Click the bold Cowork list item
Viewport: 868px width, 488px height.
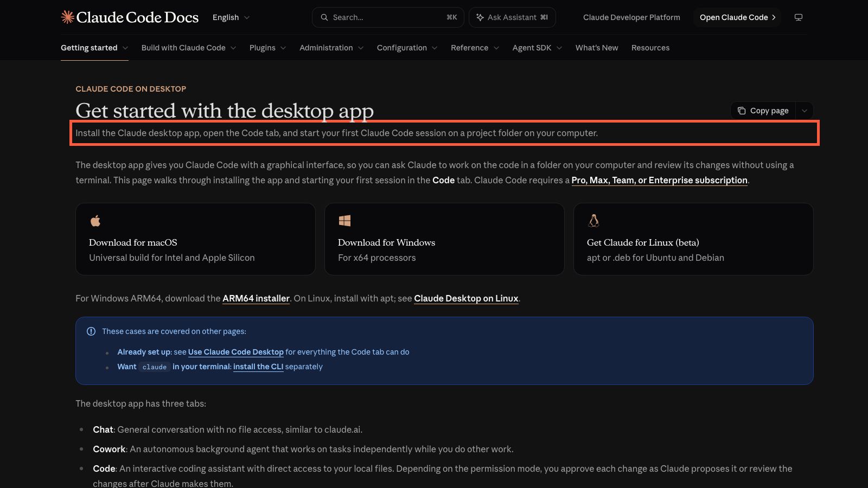[x=109, y=449]
